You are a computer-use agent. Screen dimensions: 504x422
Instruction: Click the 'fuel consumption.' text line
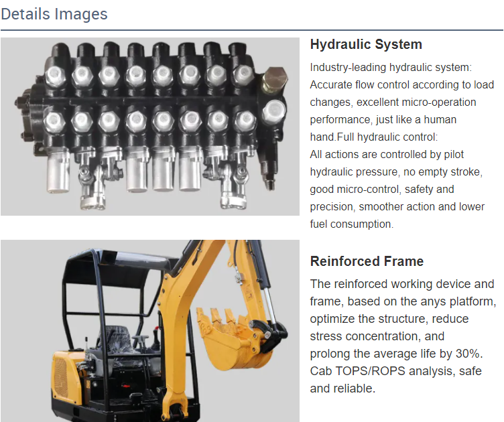351,224
